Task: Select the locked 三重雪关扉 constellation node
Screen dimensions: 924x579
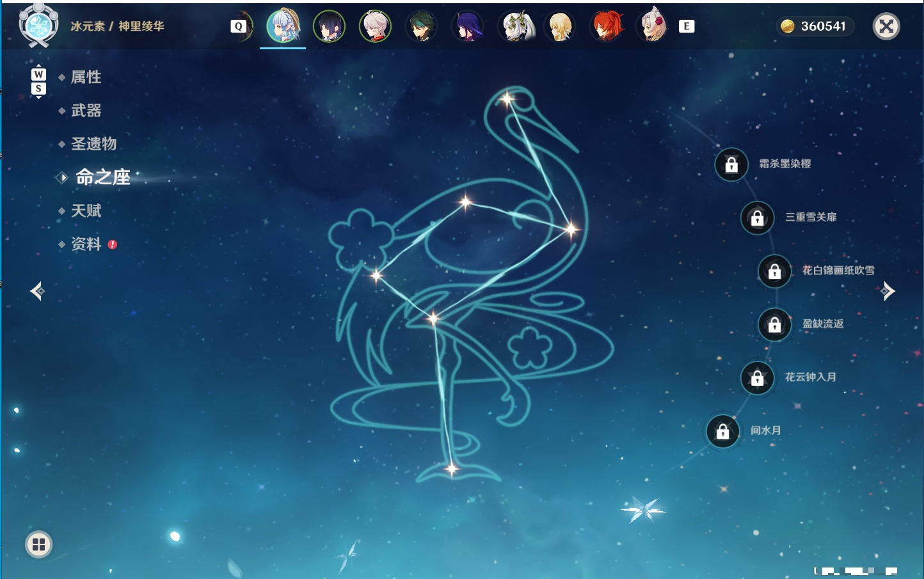Action: (758, 218)
